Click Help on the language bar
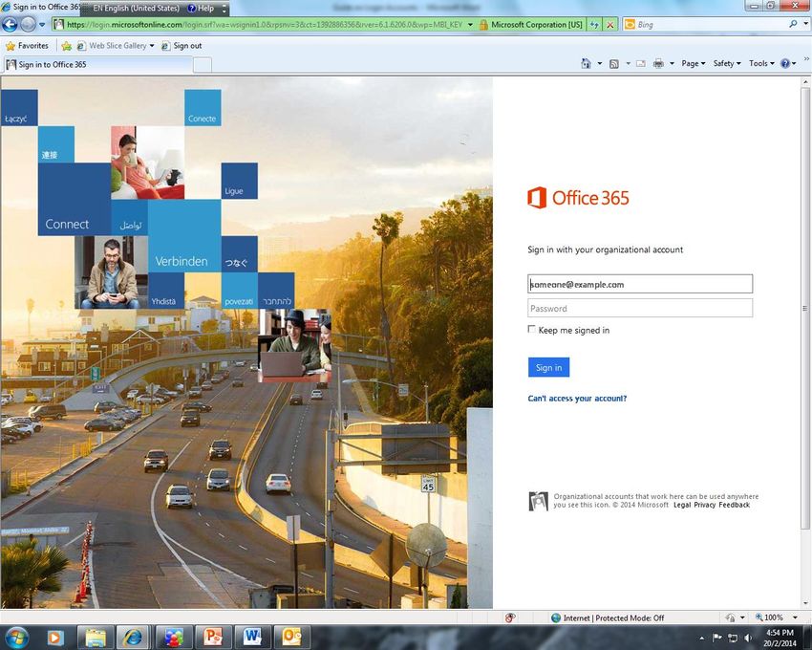812x650 pixels. 202,9
